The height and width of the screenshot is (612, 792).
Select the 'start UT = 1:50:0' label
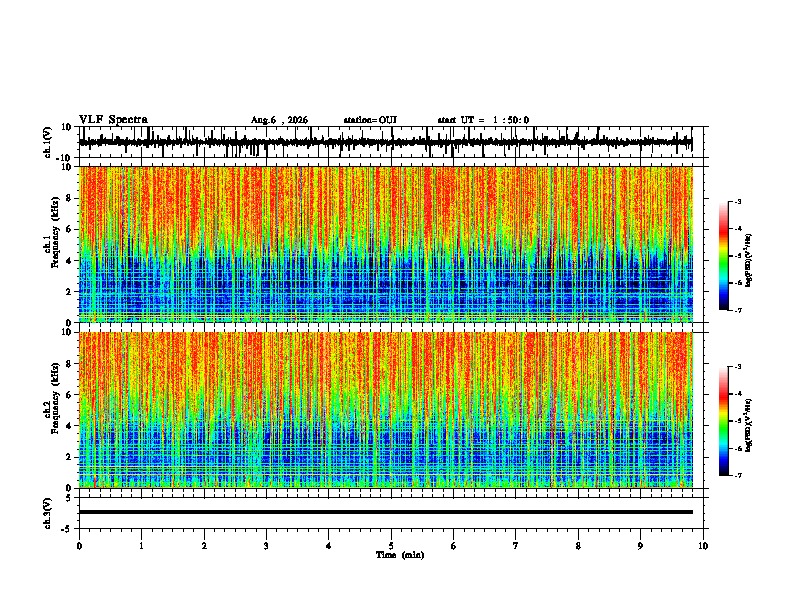483,120
